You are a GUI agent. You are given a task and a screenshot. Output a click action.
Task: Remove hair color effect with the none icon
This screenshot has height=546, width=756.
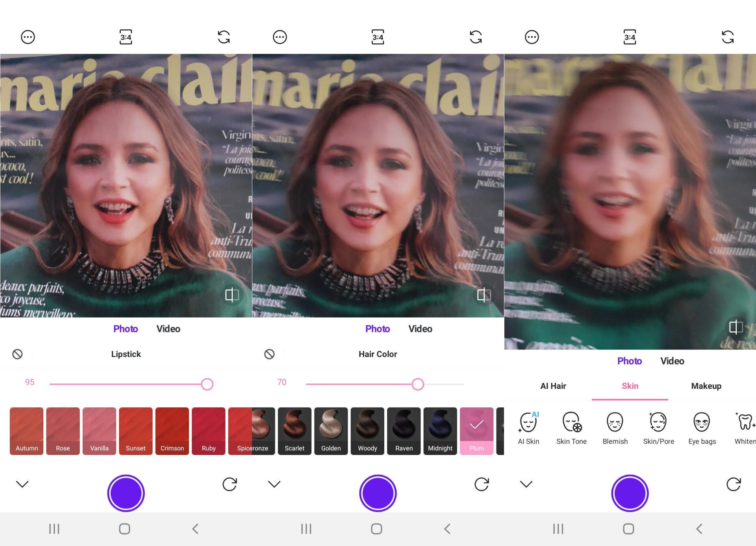[x=269, y=354]
